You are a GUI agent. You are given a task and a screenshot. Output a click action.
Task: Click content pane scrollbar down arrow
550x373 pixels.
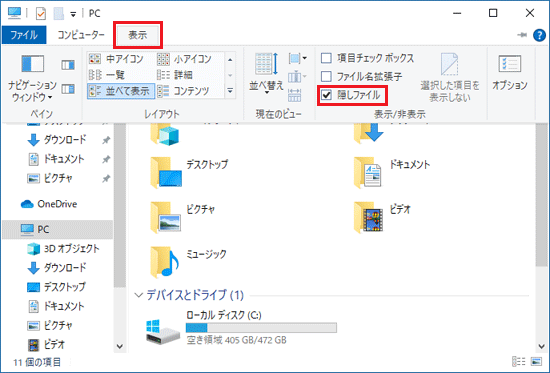coord(542,347)
